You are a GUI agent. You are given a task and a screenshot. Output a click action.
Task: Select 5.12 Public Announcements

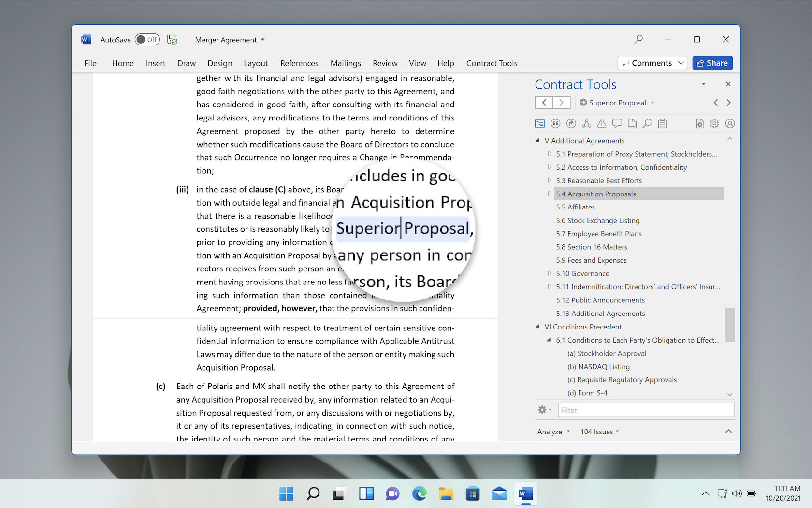coord(600,300)
